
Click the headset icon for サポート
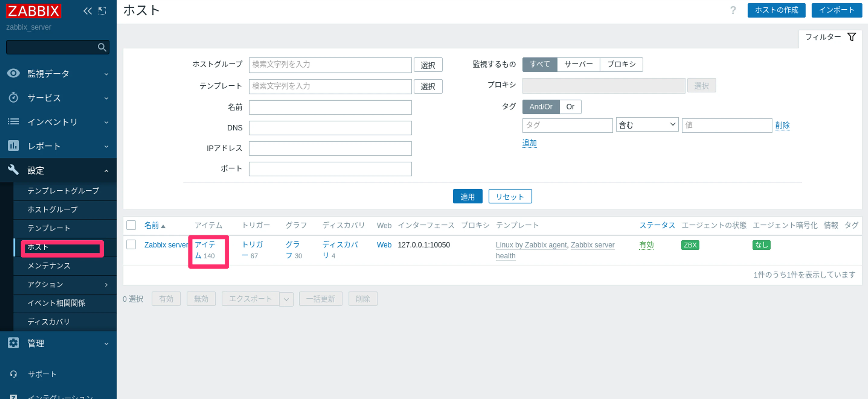point(14,374)
